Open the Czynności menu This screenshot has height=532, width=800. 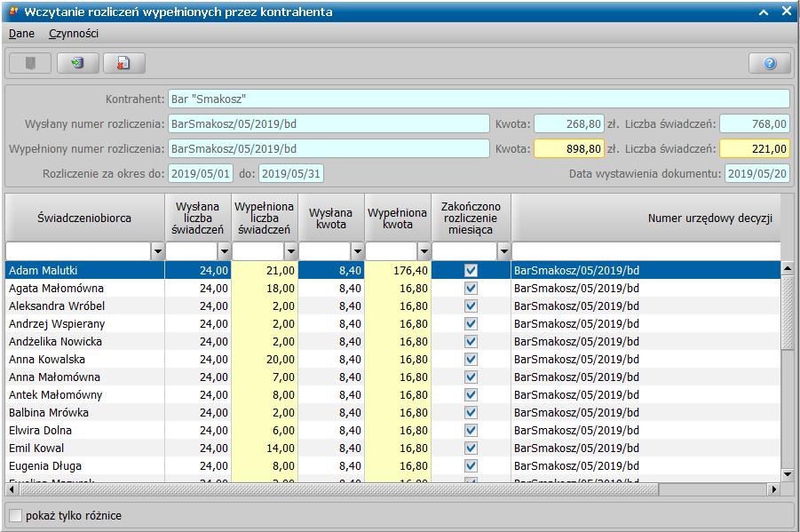point(74,34)
